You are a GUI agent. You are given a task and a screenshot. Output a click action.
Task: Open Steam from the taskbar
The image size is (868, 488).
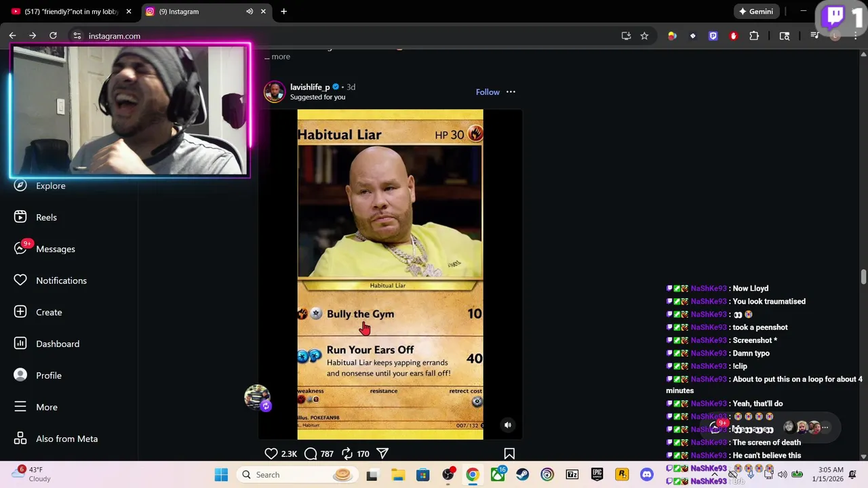[x=522, y=474]
